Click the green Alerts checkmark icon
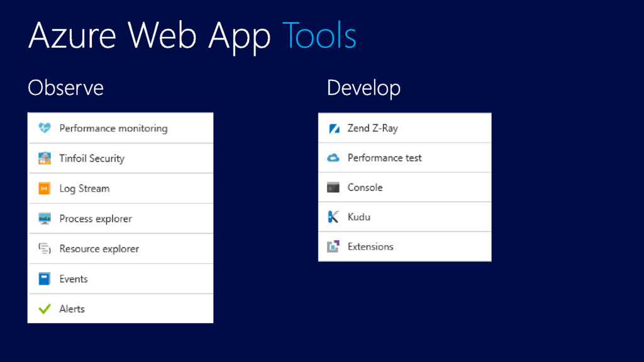644x362 pixels. click(45, 309)
